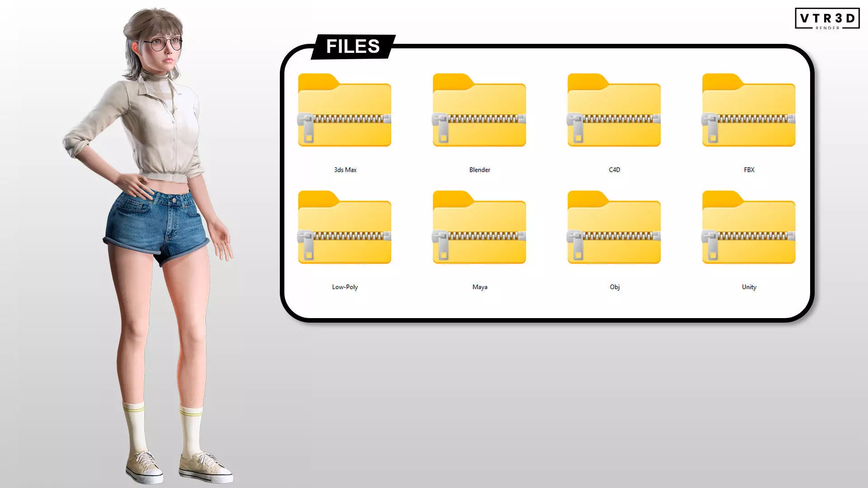Choose the Obj zipped folder icon
The height and width of the screenshot is (488, 868).
[614, 227]
